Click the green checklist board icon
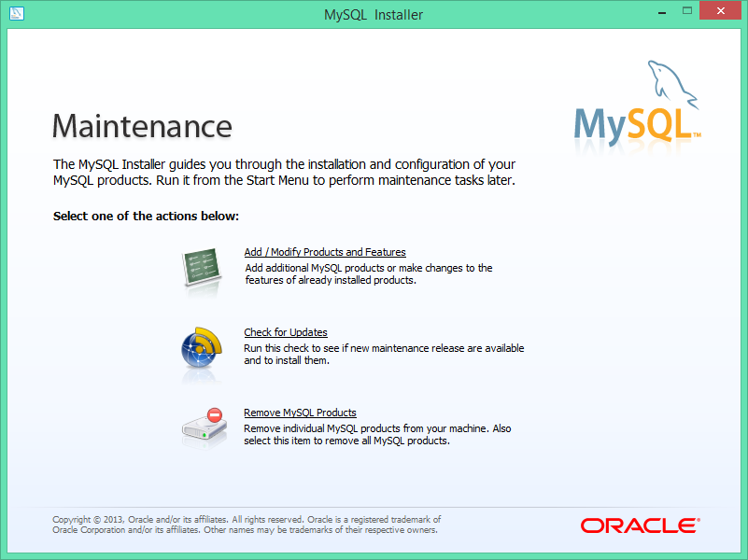The width and height of the screenshot is (748, 560). pyautogui.click(x=202, y=266)
